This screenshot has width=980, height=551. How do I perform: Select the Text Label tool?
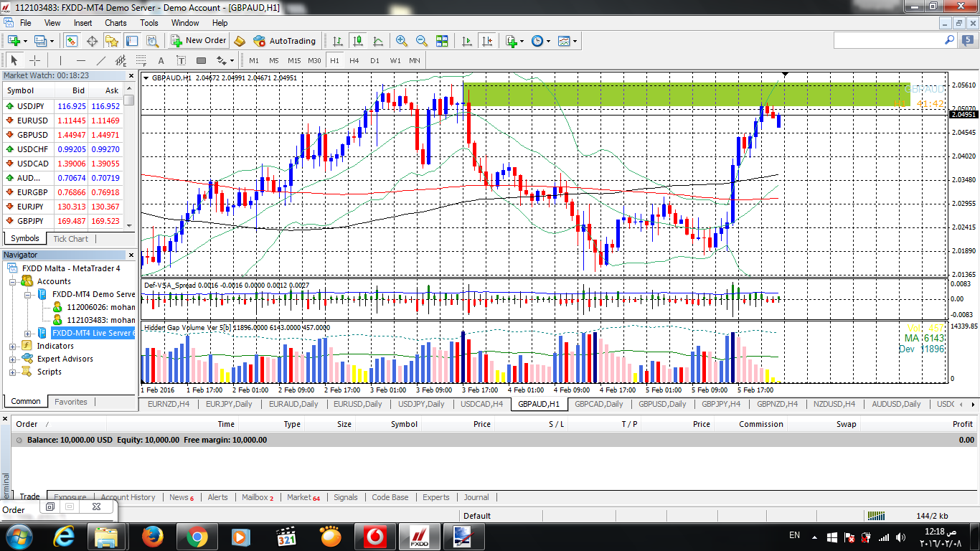[181, 60]
